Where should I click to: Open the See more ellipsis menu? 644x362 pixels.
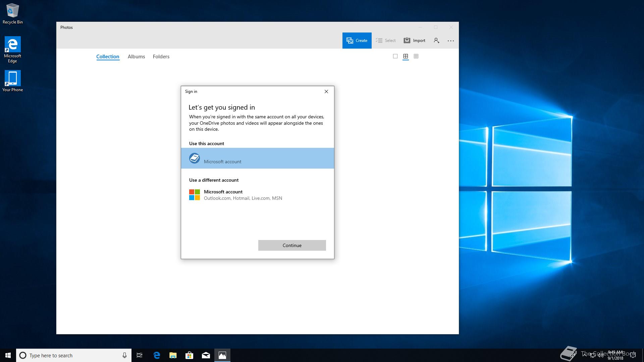click(x=451, y=41)
